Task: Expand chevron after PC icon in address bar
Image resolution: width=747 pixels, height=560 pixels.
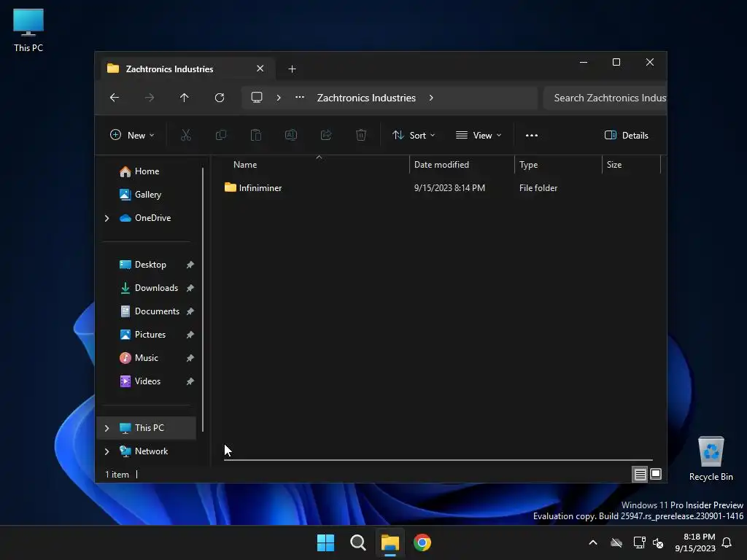Action: pos(278,98)
